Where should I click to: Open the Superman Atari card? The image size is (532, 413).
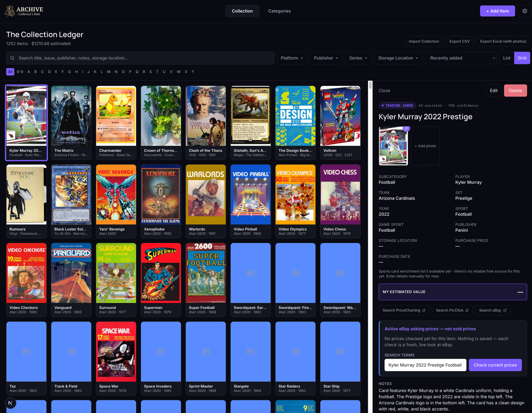click(161, 280)
